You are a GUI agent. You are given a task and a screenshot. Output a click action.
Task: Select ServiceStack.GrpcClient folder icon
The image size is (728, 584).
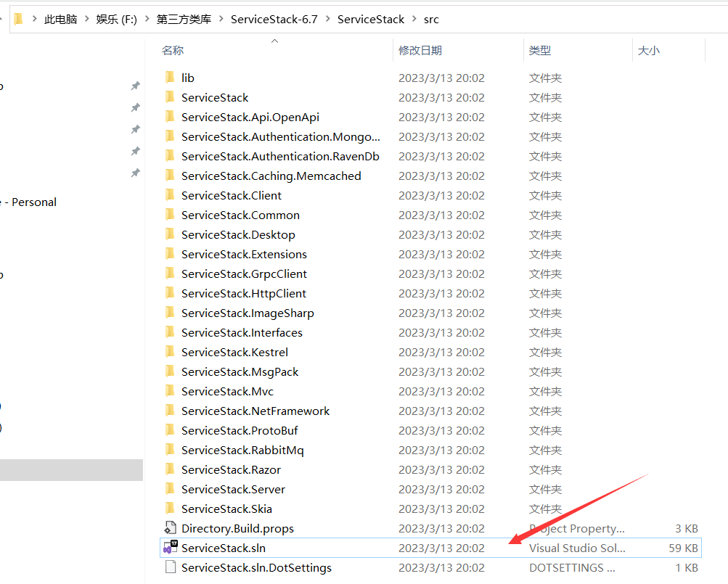(170, 274)
